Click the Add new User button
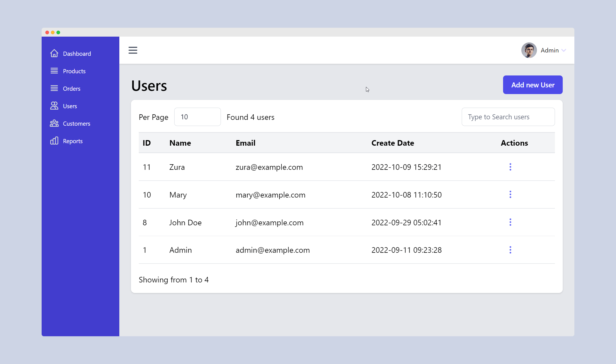The height and width of the screenshot is (364, 616). pyautogui.click(x=533, y=85)
